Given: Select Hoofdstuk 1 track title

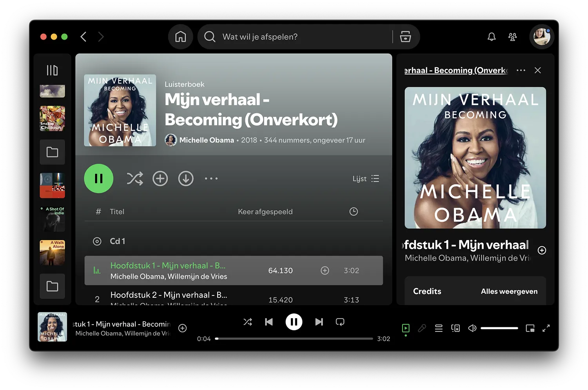Looking at the screenshot, I should coord(168,266).
